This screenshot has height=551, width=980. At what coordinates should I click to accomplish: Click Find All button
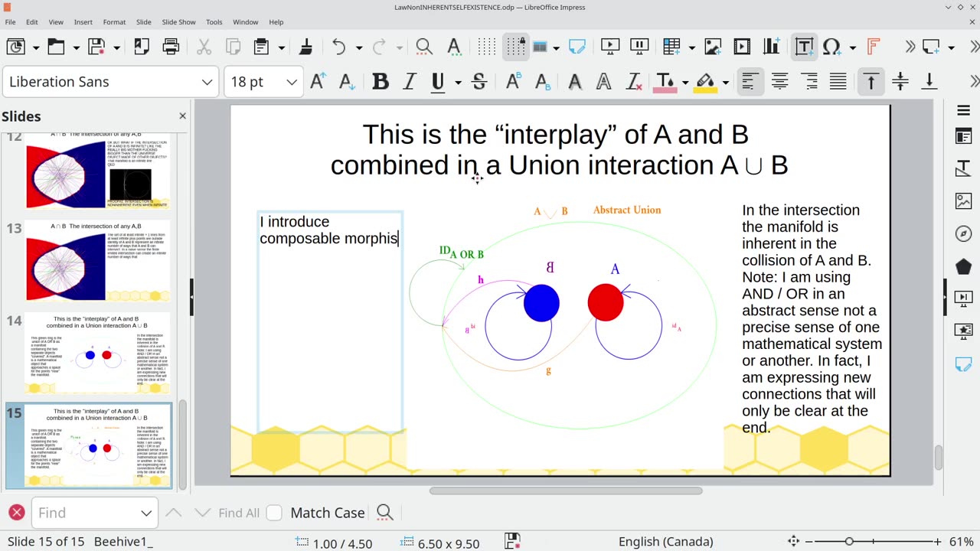[239, 513]
